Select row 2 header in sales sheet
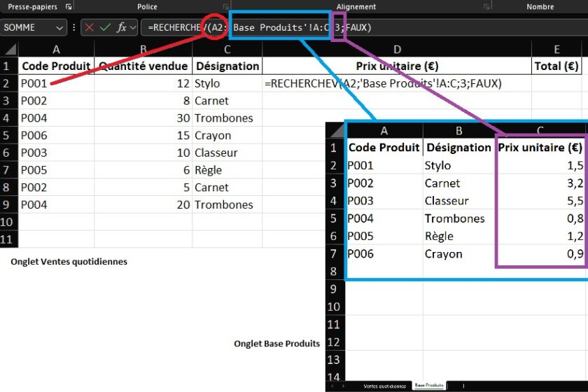Image resolution: width=588 pixels, height=392 pixels. [8, 83]
